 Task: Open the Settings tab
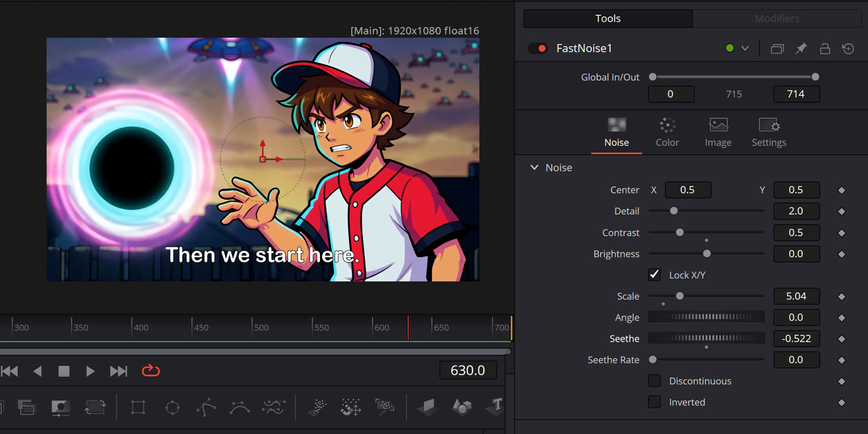point(769,132)
